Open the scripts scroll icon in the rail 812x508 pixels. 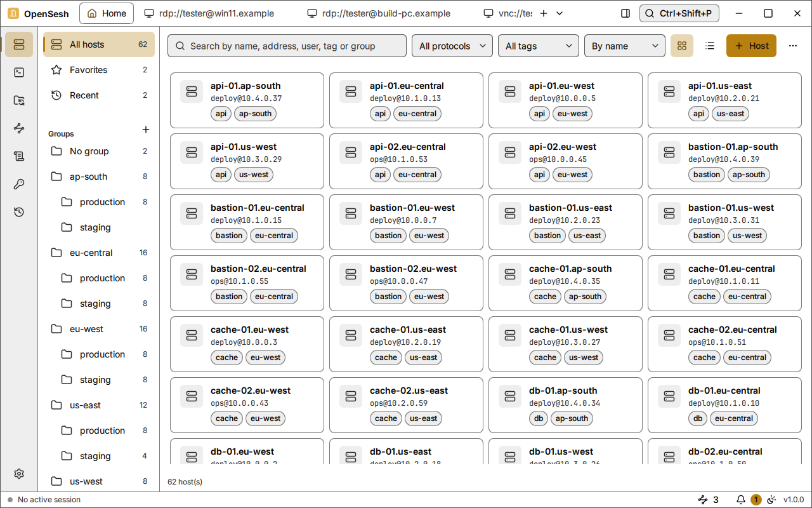pyautogui.click(x=19, y=156)
